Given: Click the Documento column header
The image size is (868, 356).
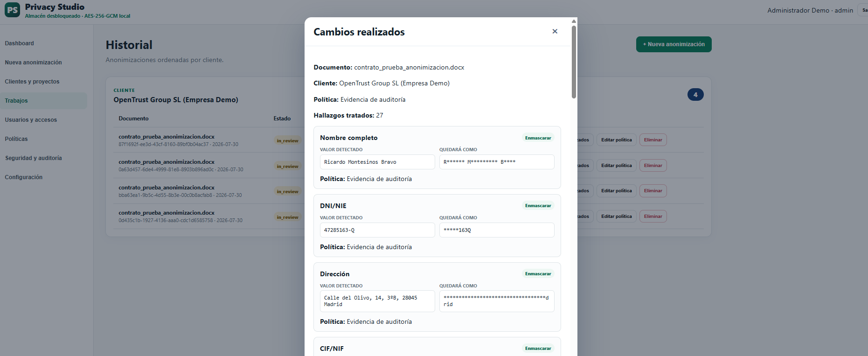Looking at the screenshot, I should tap(133, 119).
